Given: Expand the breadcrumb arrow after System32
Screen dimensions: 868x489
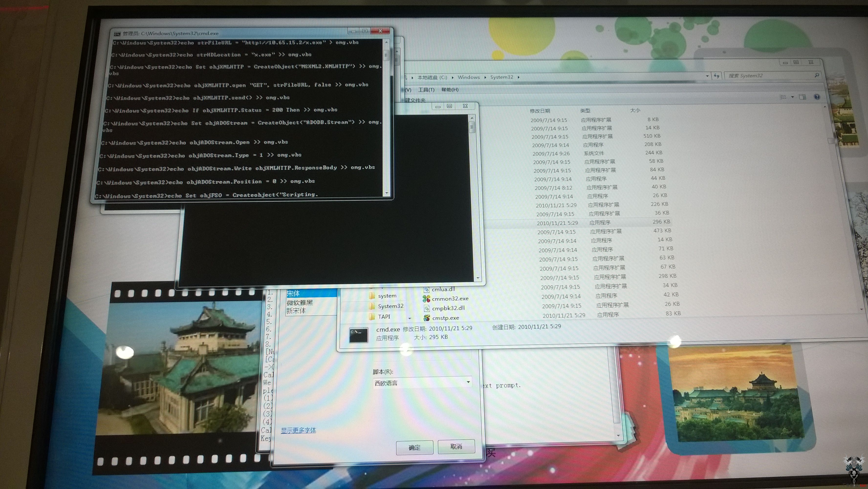Looking at the screenshot, I should [519, 77].
